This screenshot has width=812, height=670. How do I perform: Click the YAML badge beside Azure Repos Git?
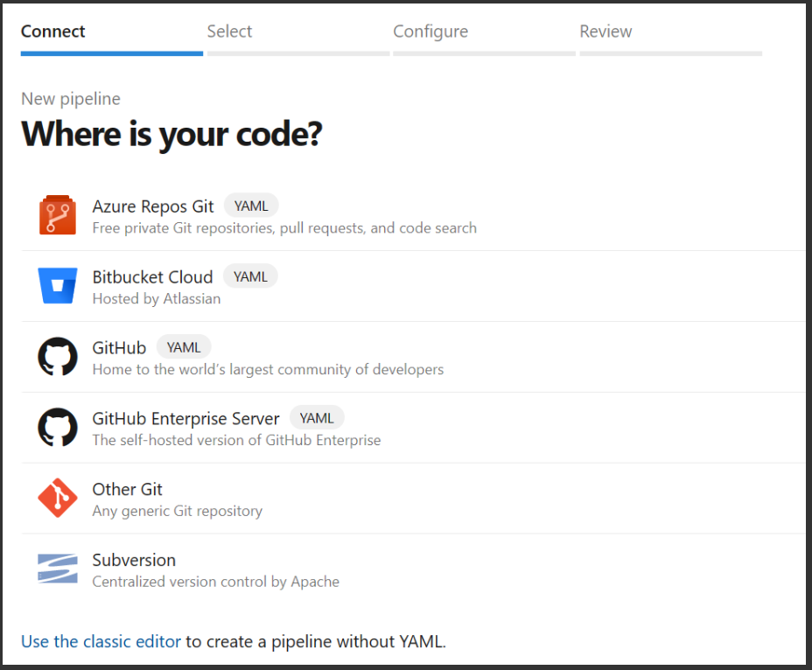click(x=251, y=206)
